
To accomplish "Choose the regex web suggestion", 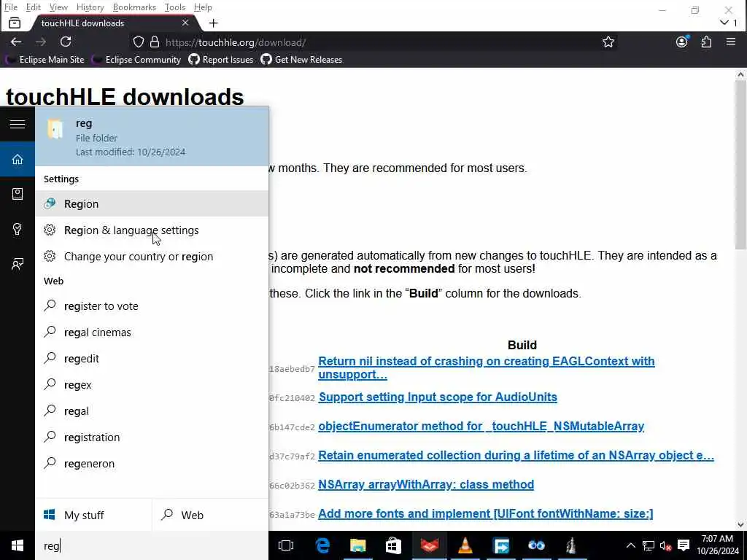I will [x=152, y=384].
